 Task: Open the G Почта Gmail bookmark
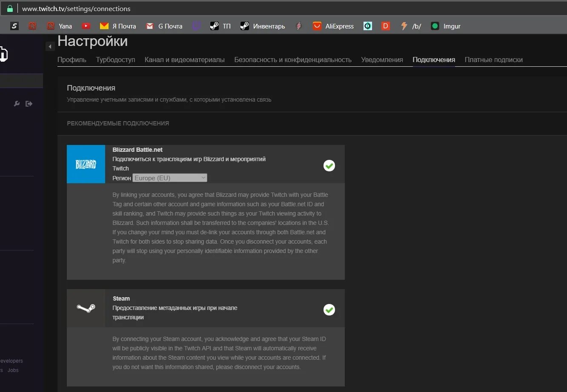[x=164, y=26]
